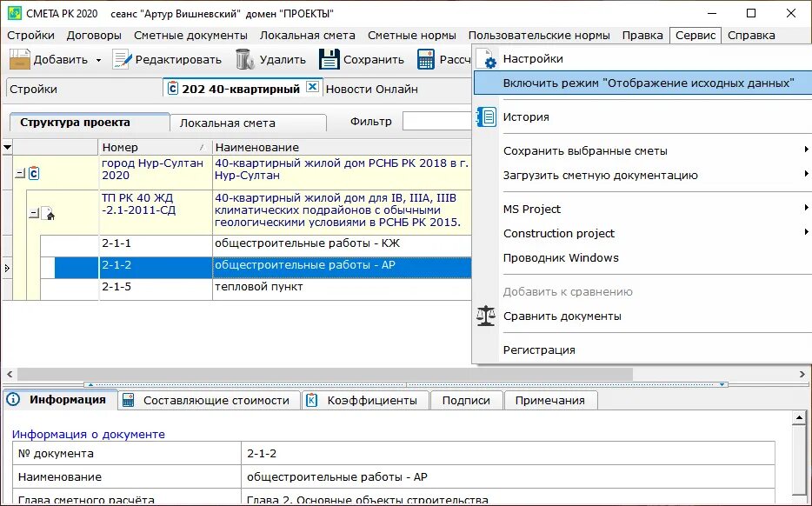Viewport: 812px width, 506px height.
Task: Click the horizontal scrollbar right arrow
Action: coord(802,374)
